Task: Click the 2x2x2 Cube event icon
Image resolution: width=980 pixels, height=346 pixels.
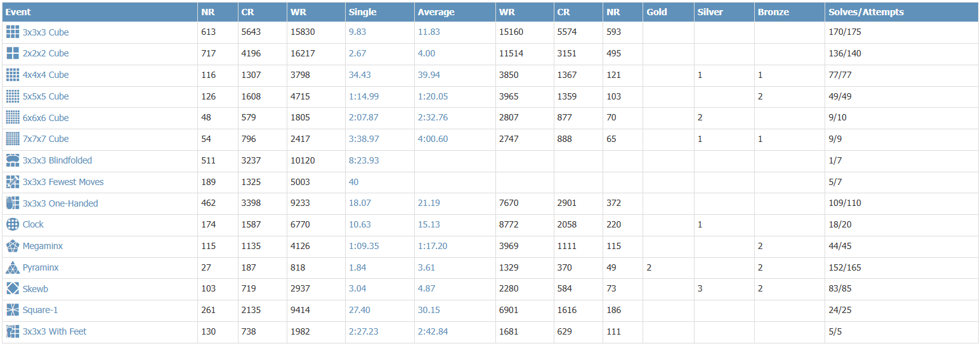Action: [x=13, y=53]
